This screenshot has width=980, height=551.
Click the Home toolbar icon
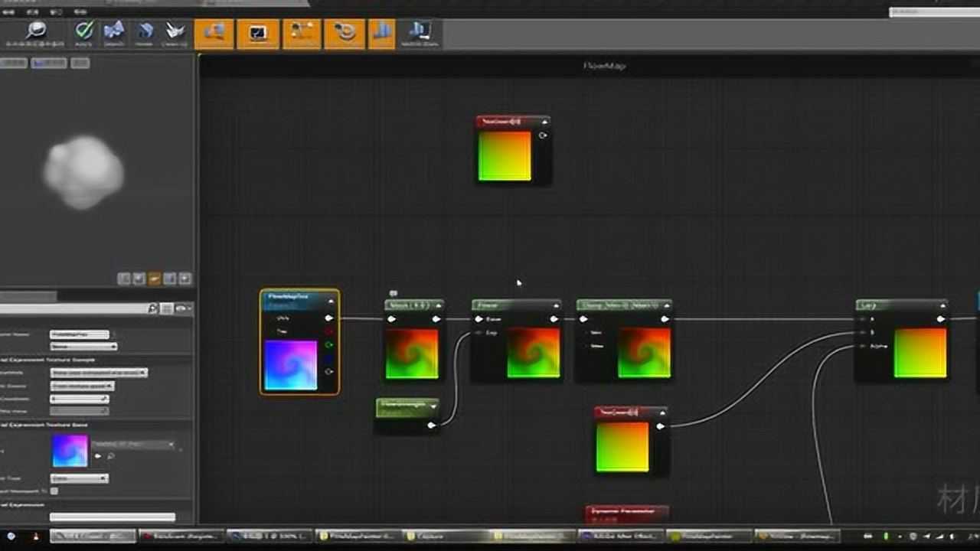pos(144,33)
